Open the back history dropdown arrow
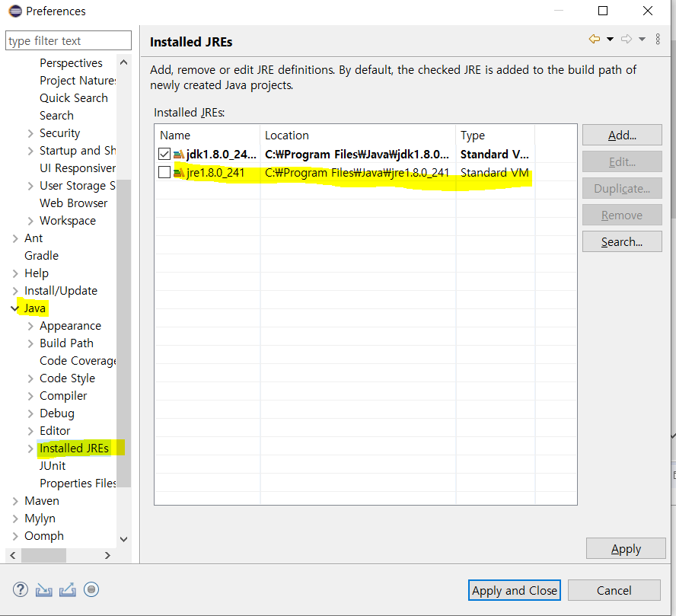676x616 pixels. (610, 40)
